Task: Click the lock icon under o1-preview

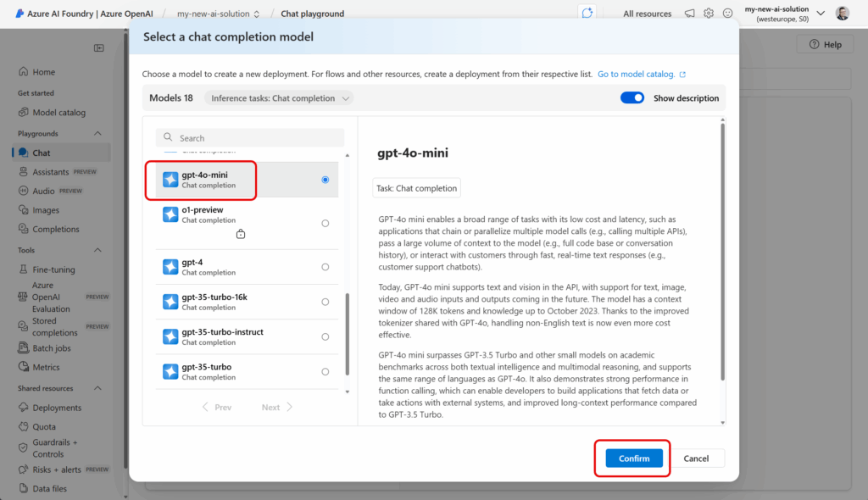Action: tap(240, 234)
